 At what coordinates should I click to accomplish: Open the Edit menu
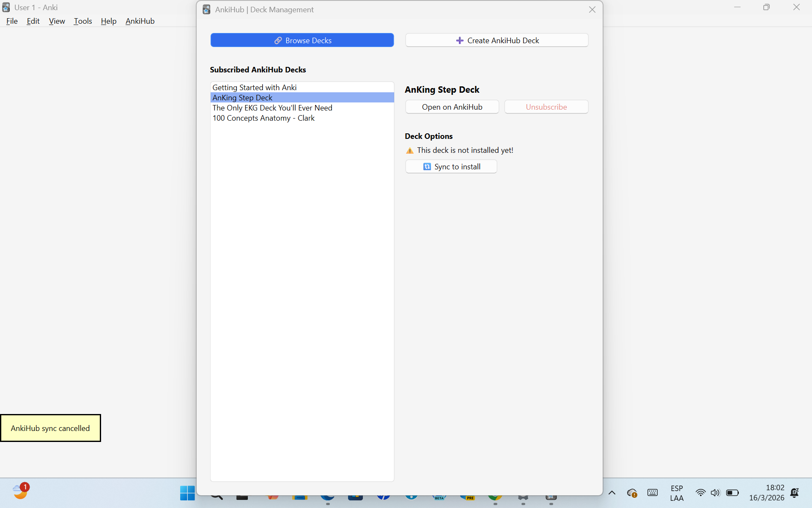33,21
